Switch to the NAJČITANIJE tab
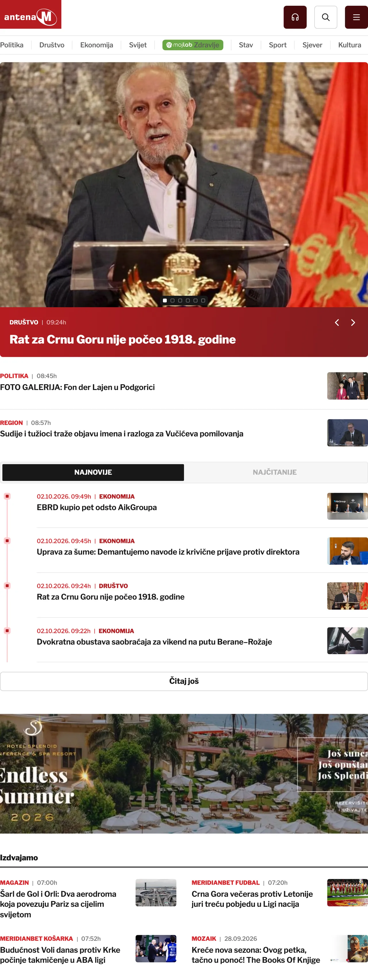Viewport: 368px width, 980px height. click(x=275, y=472)
